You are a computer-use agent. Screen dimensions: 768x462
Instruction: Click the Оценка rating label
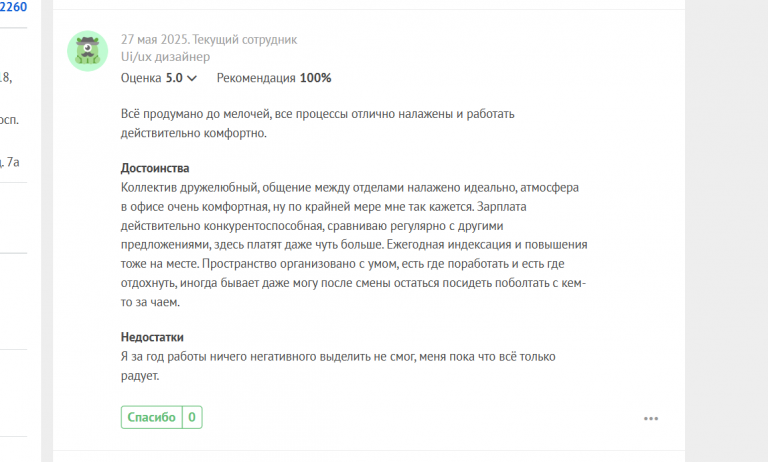[x=141, y=77]
